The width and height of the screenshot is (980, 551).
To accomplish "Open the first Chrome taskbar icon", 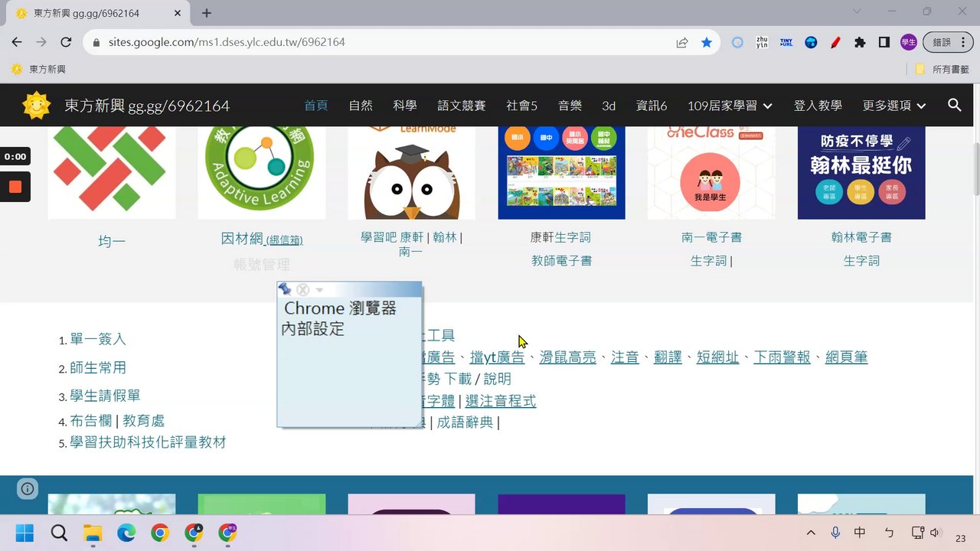I will (160, 533).
